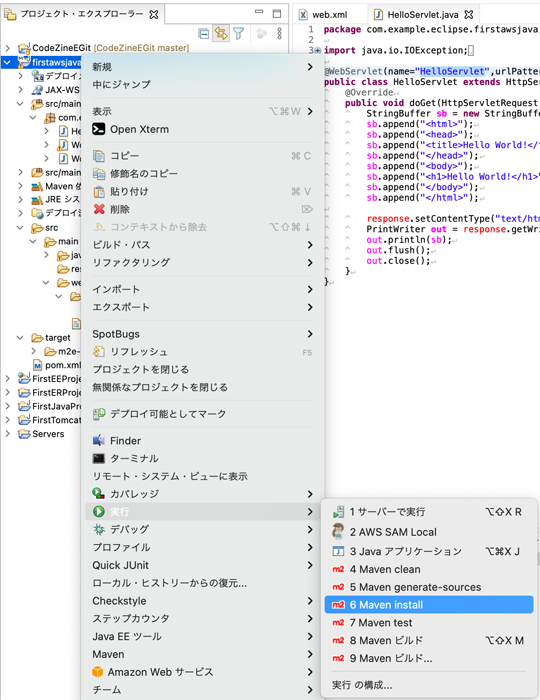Select 8 Maven ビルド in submenu

click(429, 641)
